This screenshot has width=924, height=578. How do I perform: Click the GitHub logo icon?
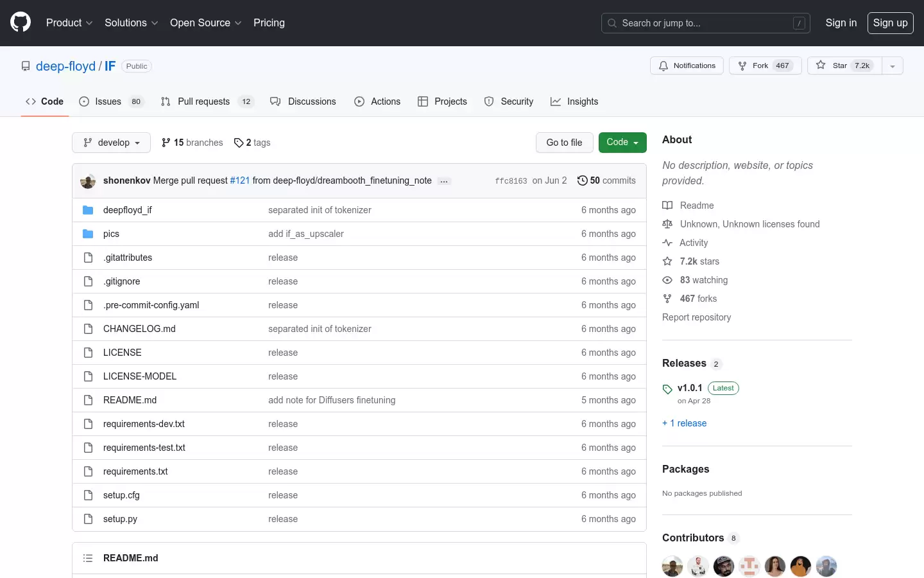point(21,22)
